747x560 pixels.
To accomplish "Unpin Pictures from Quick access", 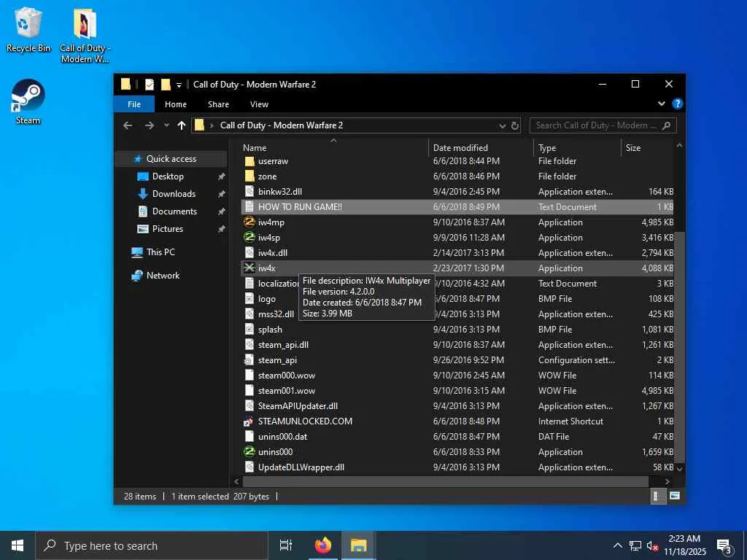I will [222, 229].
